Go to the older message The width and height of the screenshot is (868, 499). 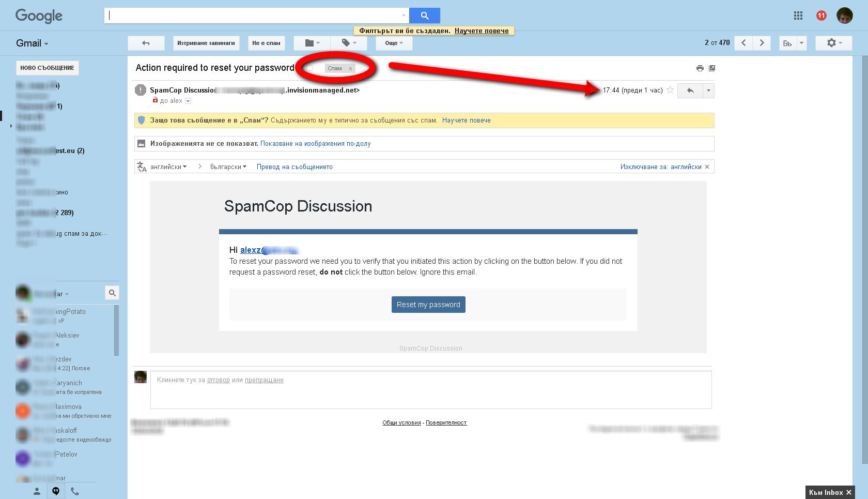point(762,43)
